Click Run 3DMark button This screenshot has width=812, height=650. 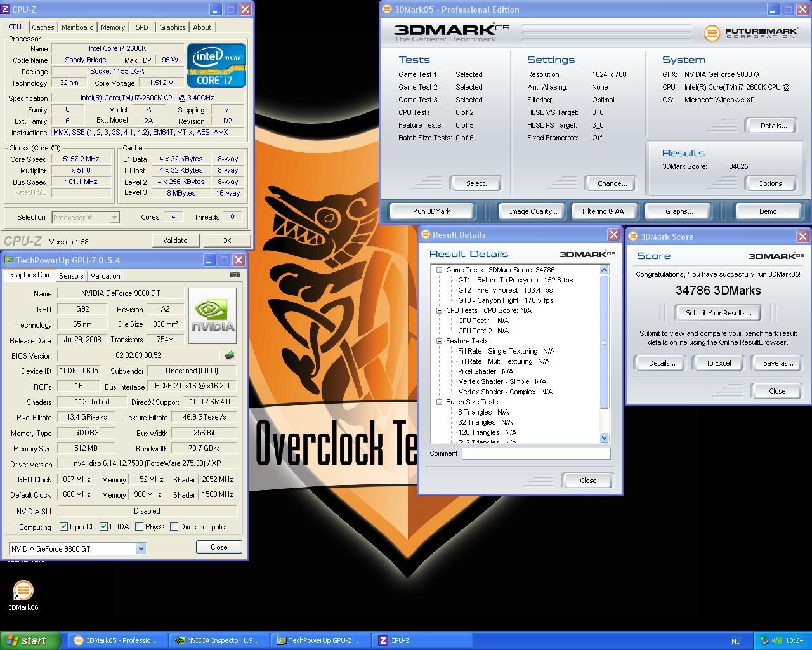tap(431, 211)
